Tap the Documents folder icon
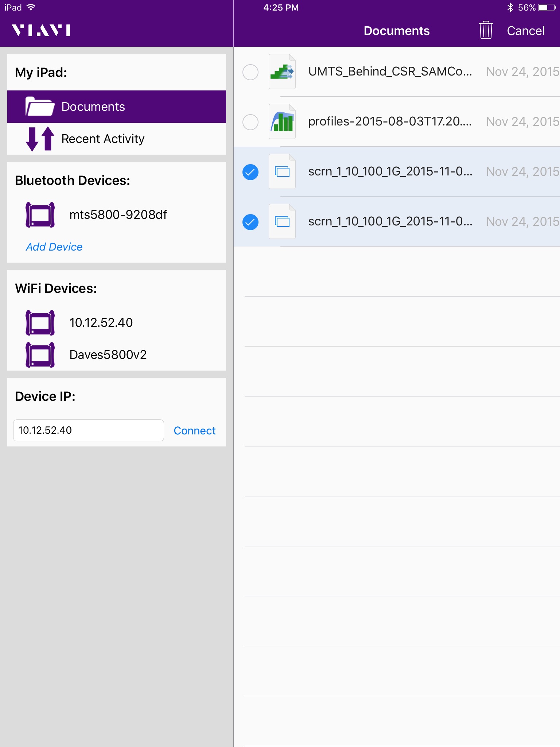Screen dimensions: 560x747 [x=40, y=107]
